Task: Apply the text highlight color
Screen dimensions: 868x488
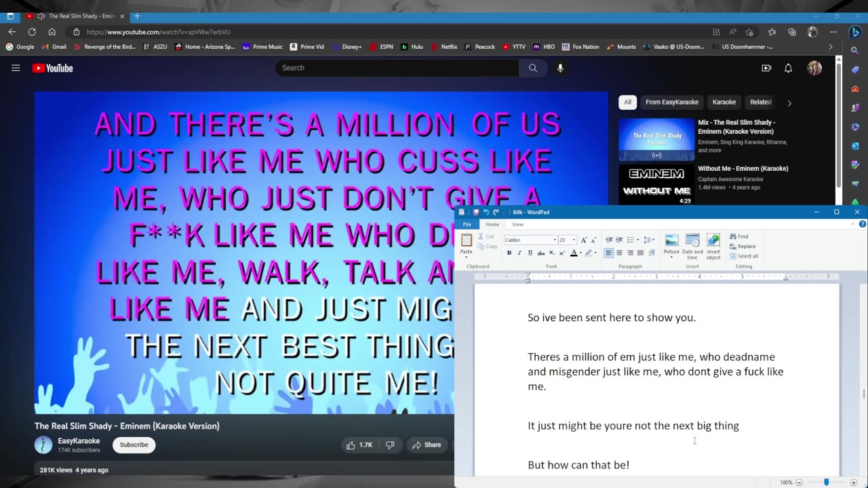Action: click(x=589, y=253)
